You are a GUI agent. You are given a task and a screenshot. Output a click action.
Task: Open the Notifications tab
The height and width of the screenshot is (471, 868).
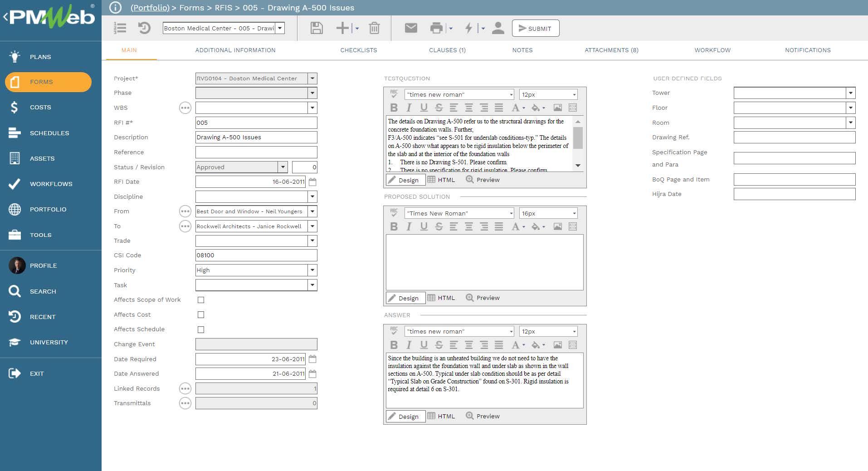(x=808, y=50)
